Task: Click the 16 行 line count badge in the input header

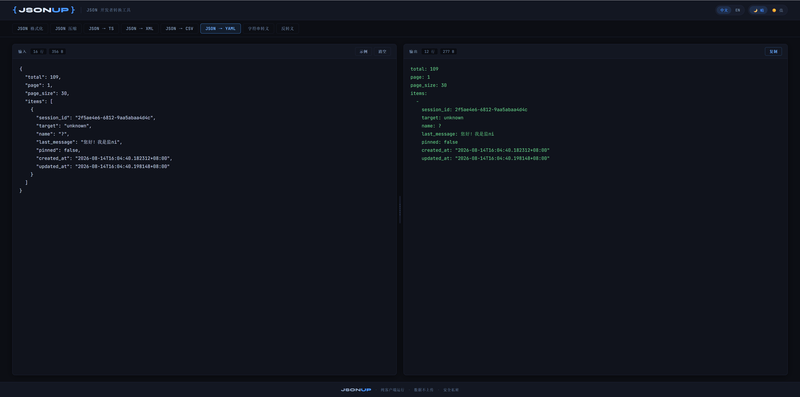Action: pos(38,52)
